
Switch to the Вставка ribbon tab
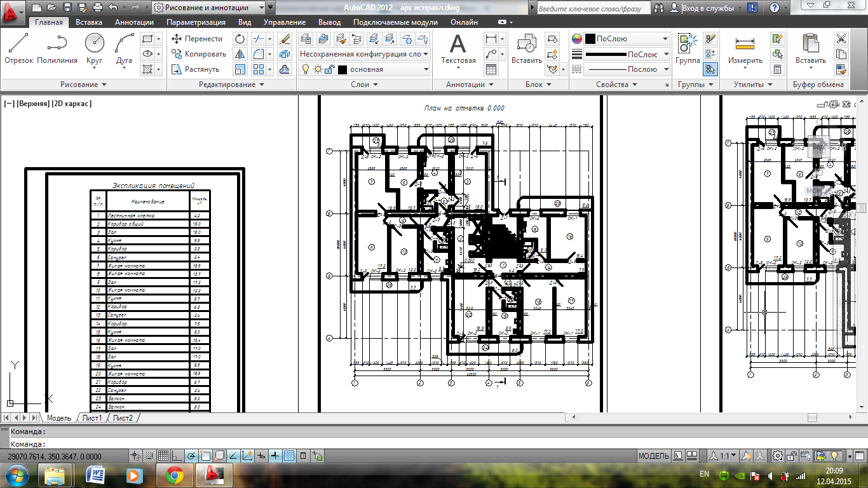89,22
